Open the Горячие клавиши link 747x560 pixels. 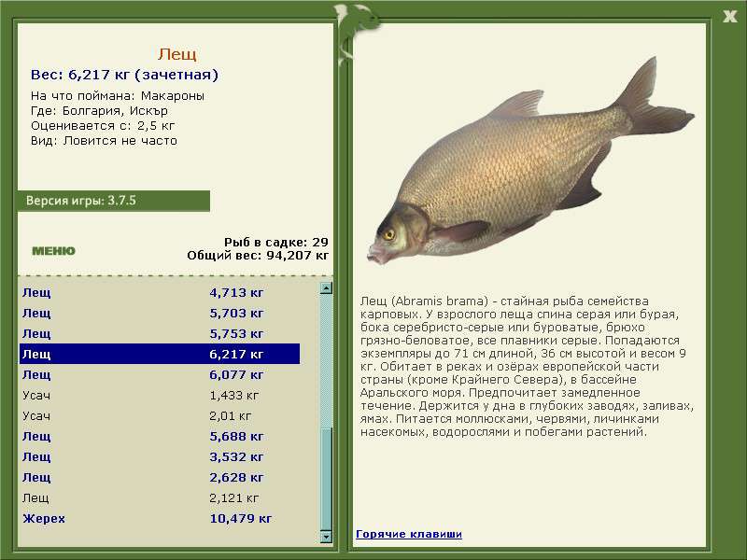409,534
